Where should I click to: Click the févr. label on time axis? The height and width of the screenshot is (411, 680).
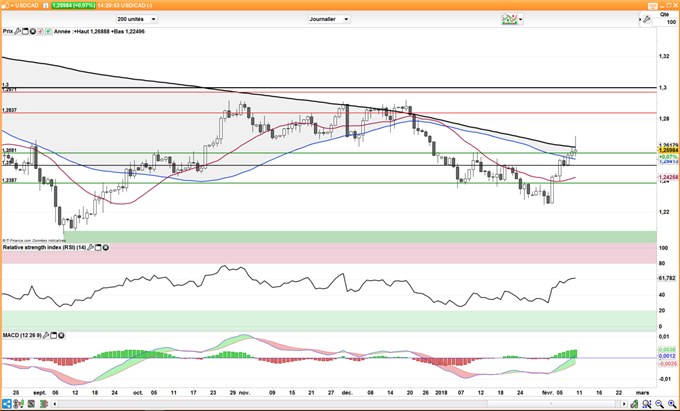point(546,393)
